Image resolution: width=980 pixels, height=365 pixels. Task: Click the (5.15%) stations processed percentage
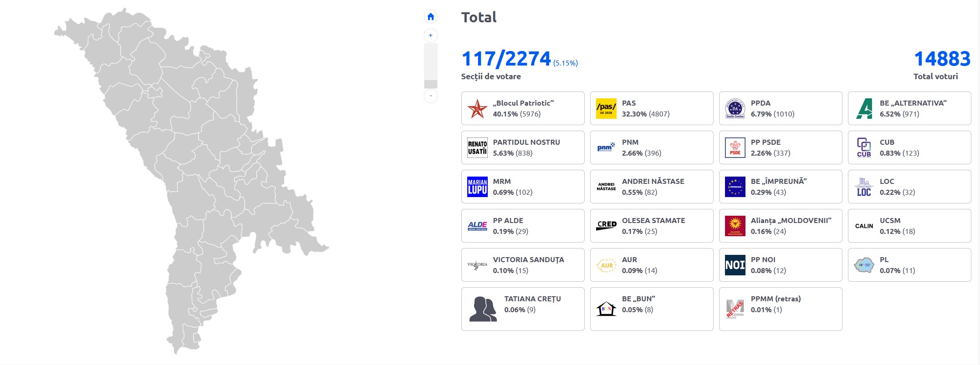pos(566,63)
